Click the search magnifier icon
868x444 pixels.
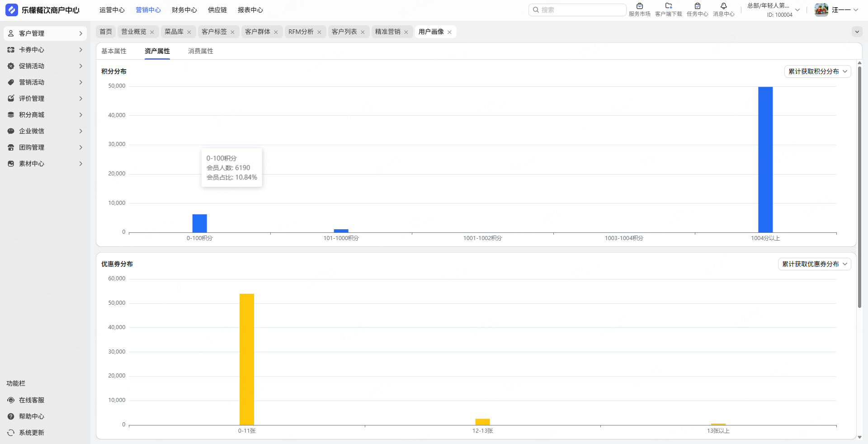click(x=536, y=10)
